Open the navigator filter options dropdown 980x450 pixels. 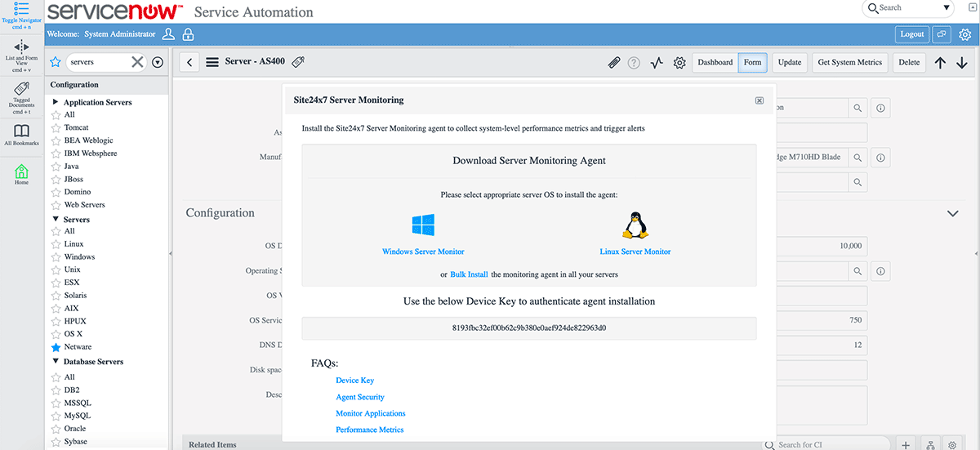pos(158,62)
